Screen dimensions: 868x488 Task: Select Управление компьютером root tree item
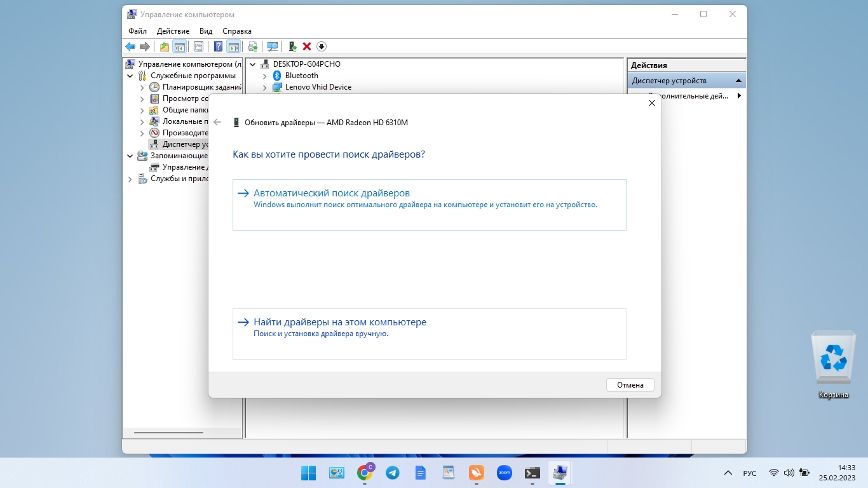(184, 64)
